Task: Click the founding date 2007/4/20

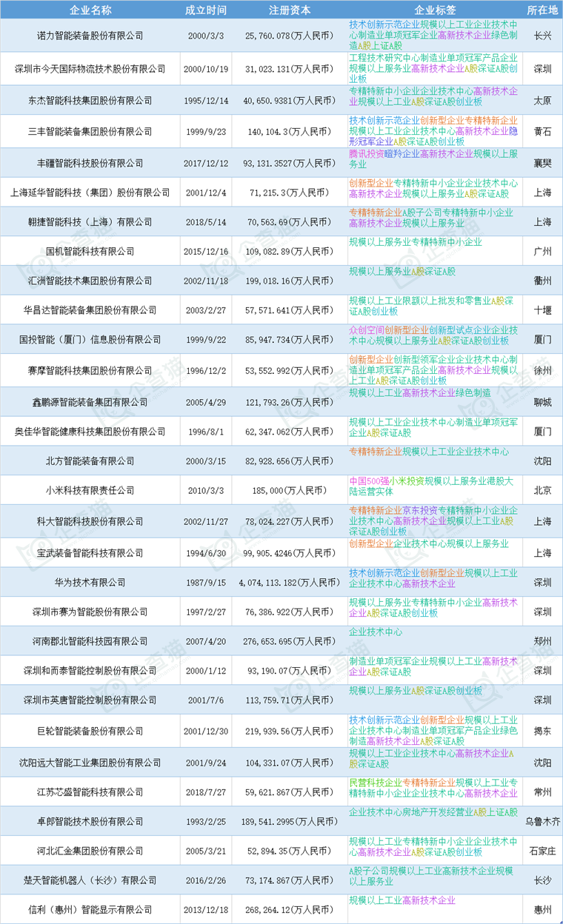Action: (x=206, y=640)
